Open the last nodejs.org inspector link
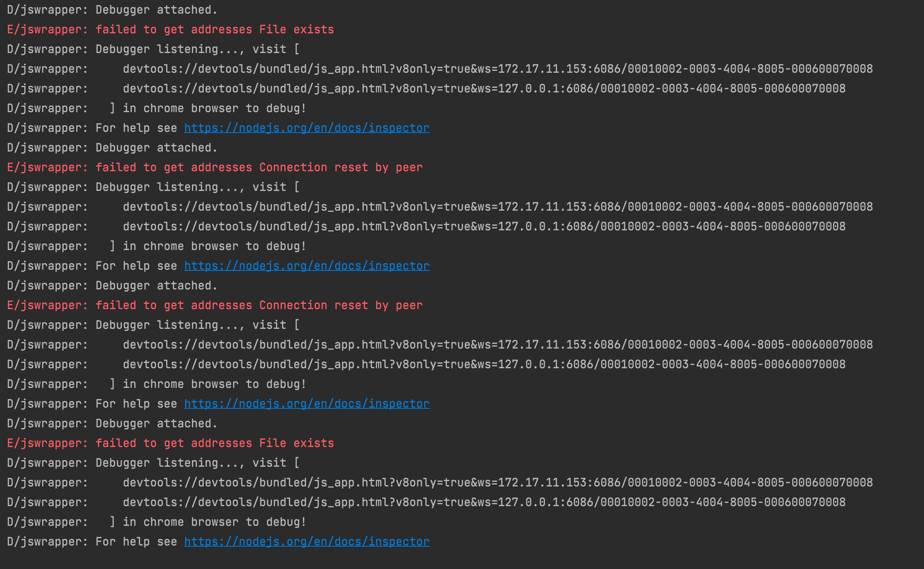Viewport: 924px width, 569px height. (x=307, y=542)
